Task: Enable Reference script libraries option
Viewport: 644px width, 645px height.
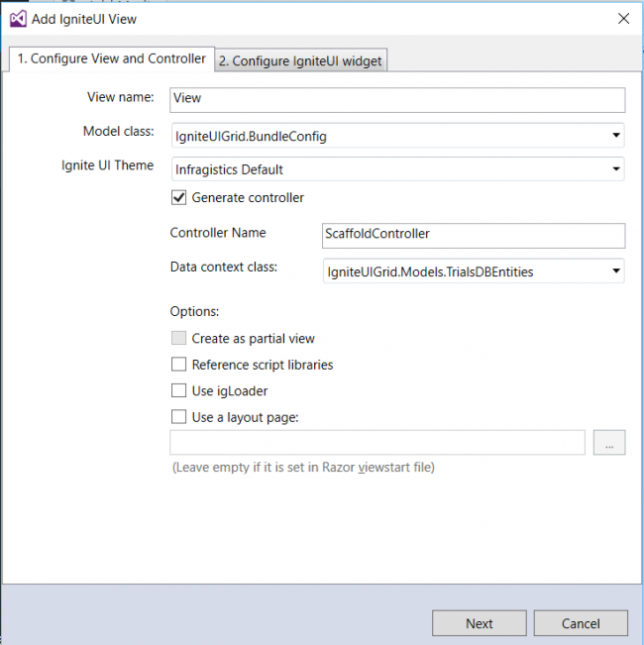Action: pos(179,365)
